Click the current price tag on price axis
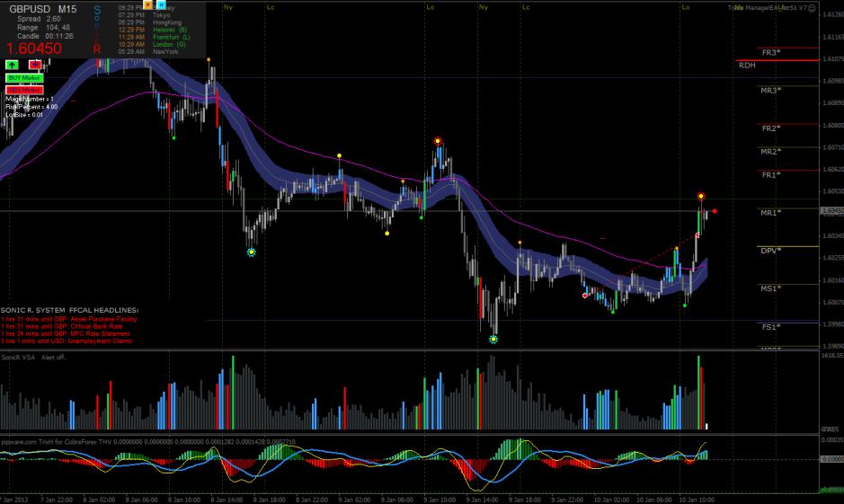This screenshot has width=844, height=504. click(831, 212)
